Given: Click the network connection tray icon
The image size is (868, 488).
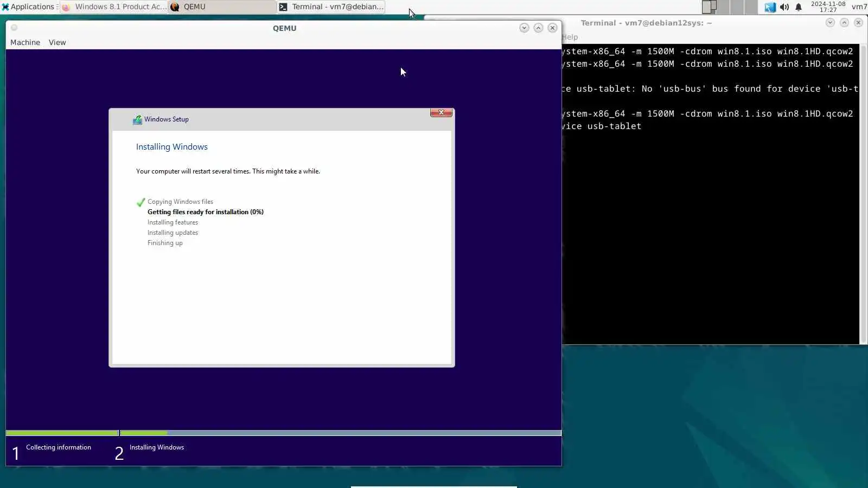Looking at the screenshot, I should (770, 7).
